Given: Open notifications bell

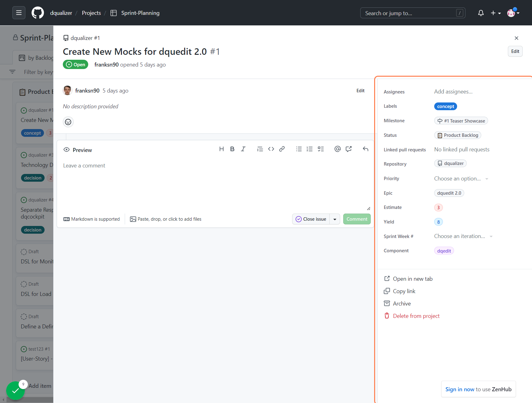Looking at the screenshot, I should click(481, 13).
